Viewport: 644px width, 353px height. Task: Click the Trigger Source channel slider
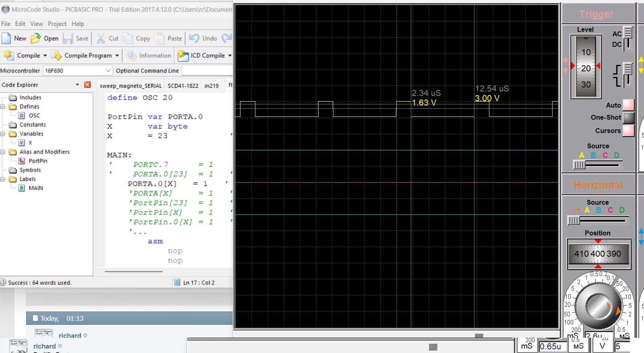pyautogui.click(x=579, y=165)
